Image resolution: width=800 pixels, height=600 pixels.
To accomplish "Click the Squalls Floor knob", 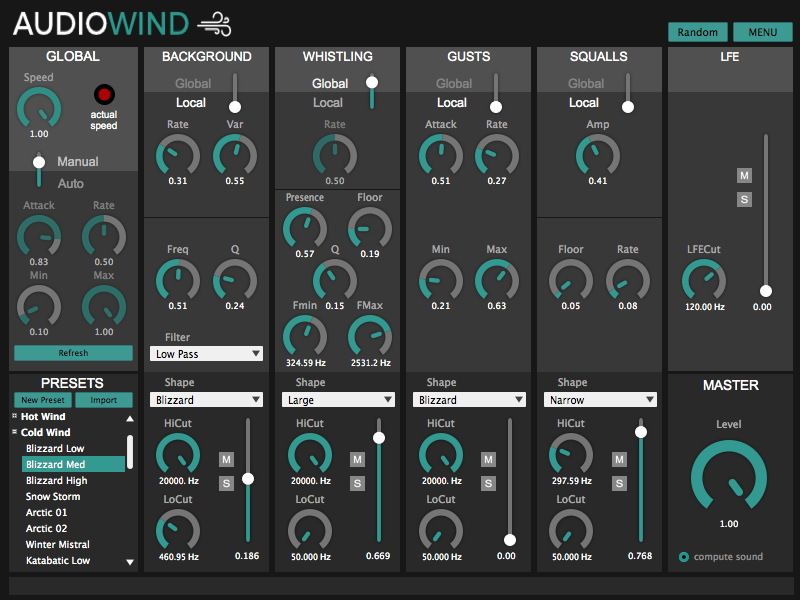I will [570, 281].
